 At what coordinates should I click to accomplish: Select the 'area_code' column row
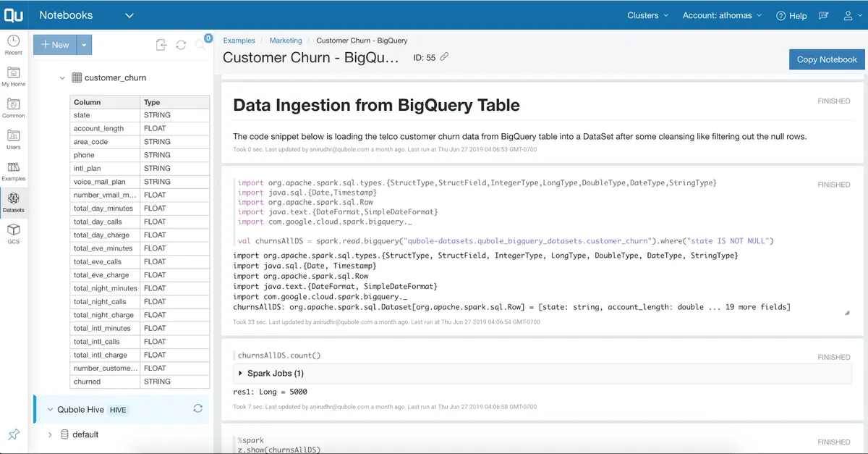point(140,142)
